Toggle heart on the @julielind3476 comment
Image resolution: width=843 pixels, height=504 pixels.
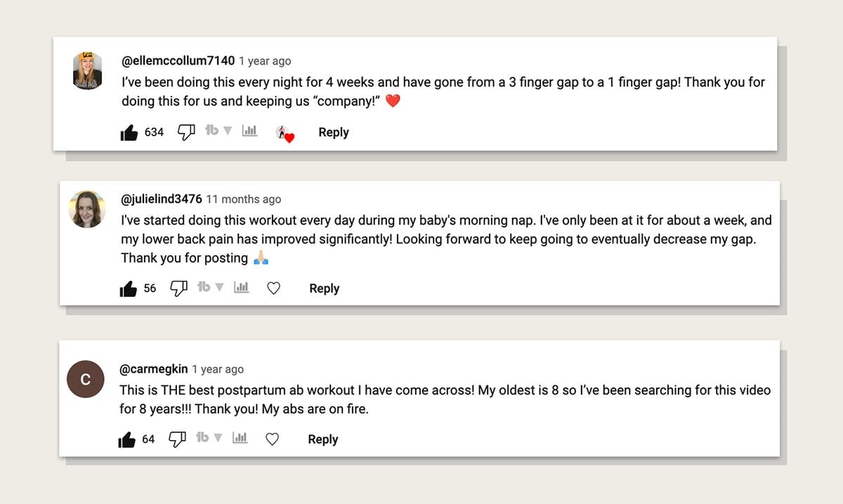[274, 288]
